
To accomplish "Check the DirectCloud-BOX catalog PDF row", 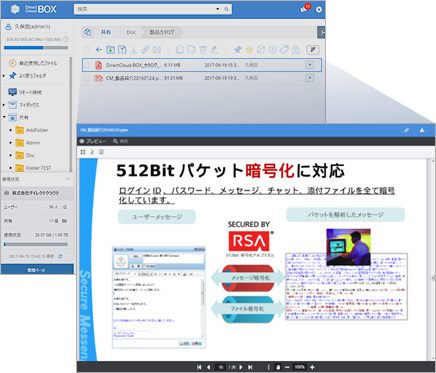I will coord(87,65).
